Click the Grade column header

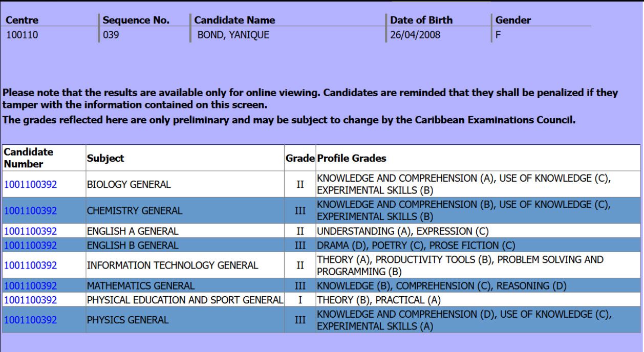coord(300,159)
